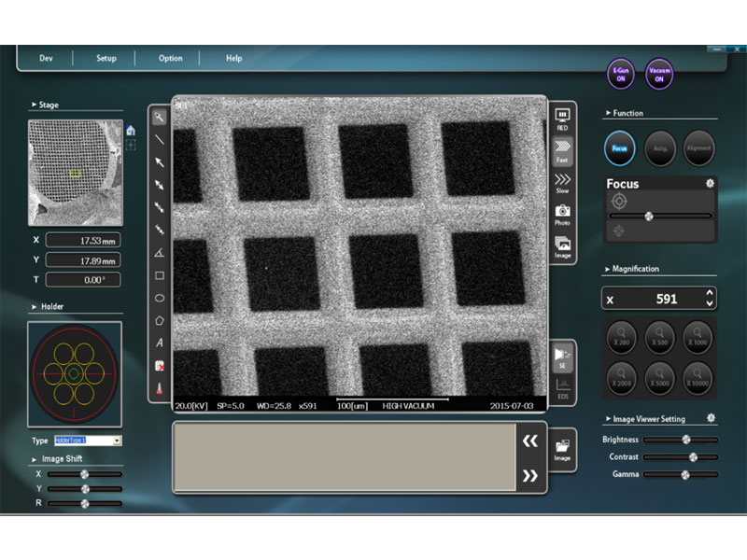Click the Brightness slider handle
The width and height of the screenshot is (747, 560).
pos(686,440)
